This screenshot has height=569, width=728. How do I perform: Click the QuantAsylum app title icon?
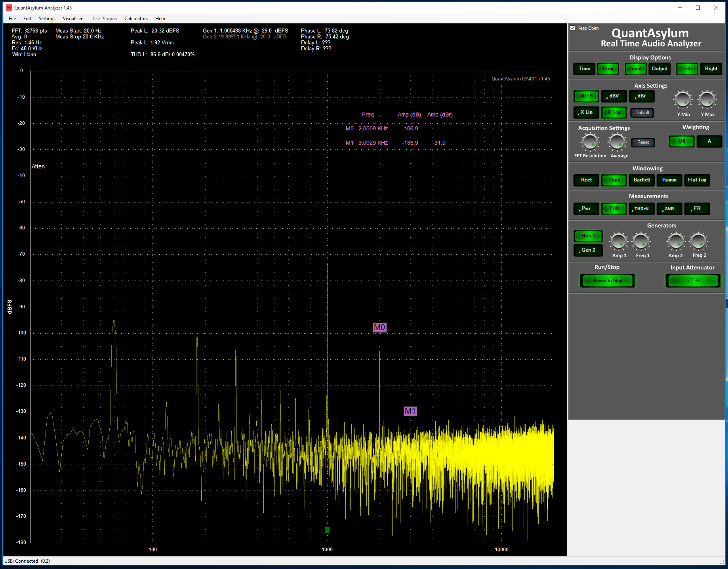(x=9, y=8)
